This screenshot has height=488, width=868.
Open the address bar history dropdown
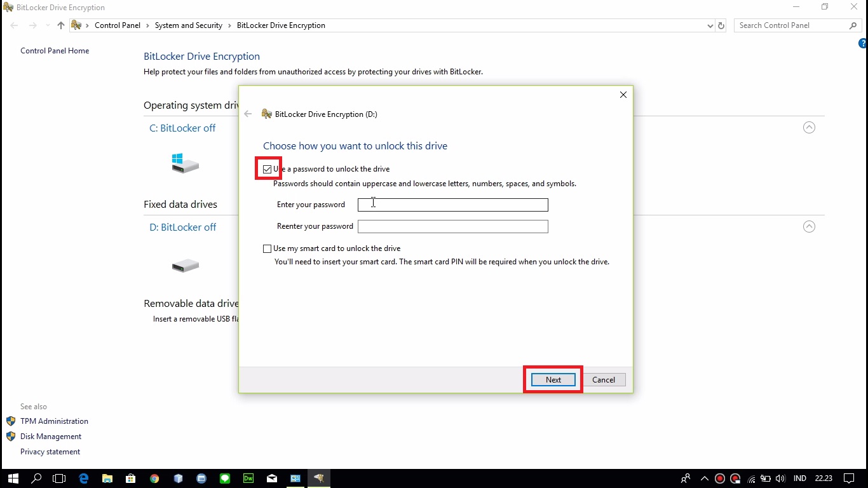(710, 25)
